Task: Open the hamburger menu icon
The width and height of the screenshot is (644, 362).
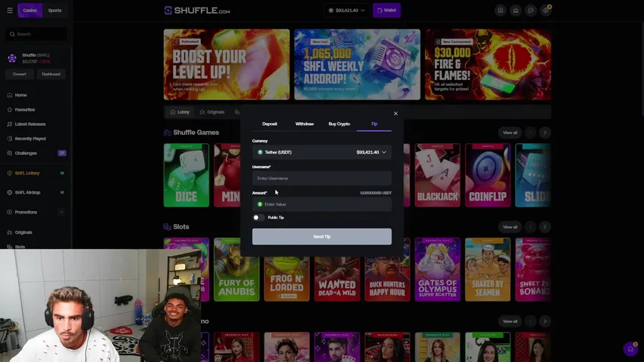Action: point(10,11)
